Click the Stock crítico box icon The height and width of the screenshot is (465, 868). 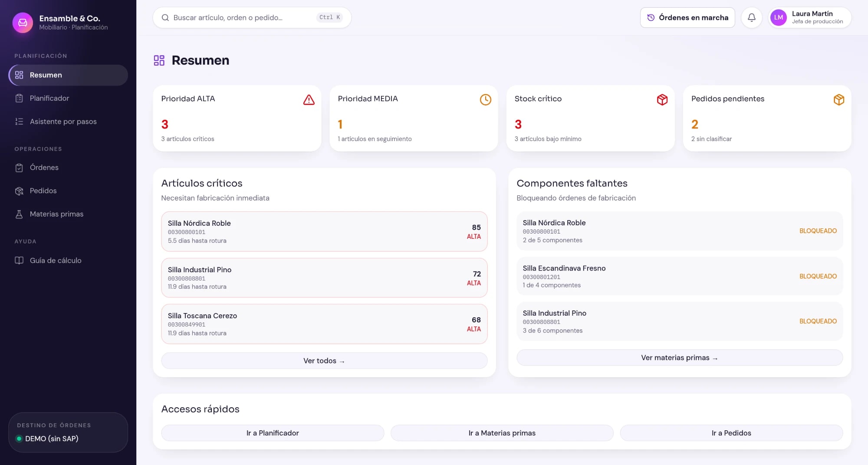(662, 100)
